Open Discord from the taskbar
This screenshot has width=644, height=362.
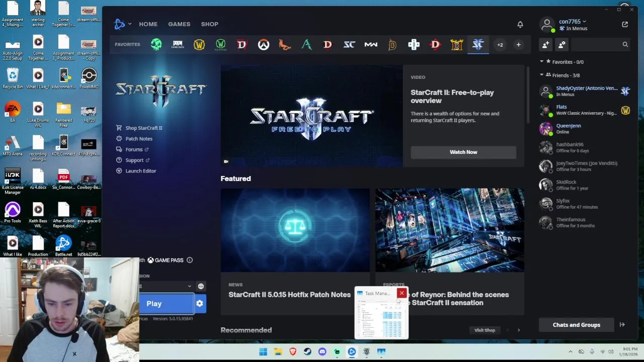(322, 352)
